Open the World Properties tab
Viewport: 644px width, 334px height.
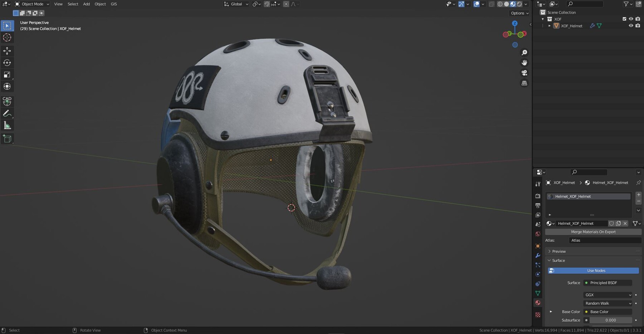(x=538, y=233)
